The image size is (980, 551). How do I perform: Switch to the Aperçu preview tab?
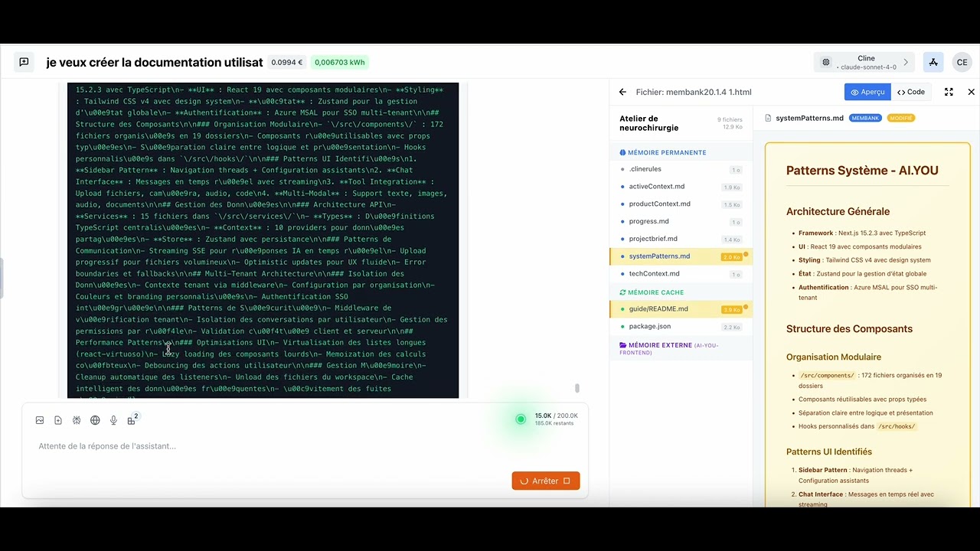point(867,92)
